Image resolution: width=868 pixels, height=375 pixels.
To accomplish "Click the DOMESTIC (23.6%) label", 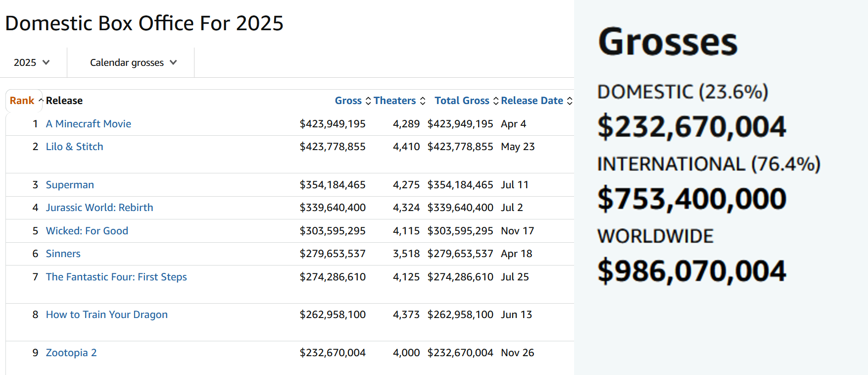I will (683, 92).
